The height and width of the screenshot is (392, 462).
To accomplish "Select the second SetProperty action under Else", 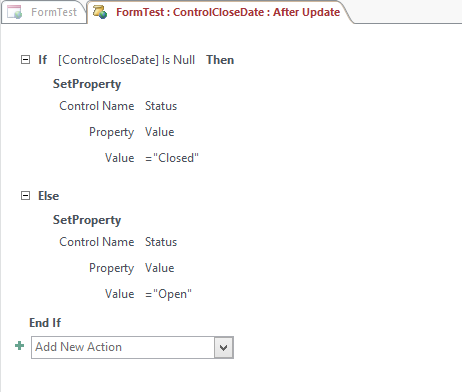I will click(x=87, y=220).
